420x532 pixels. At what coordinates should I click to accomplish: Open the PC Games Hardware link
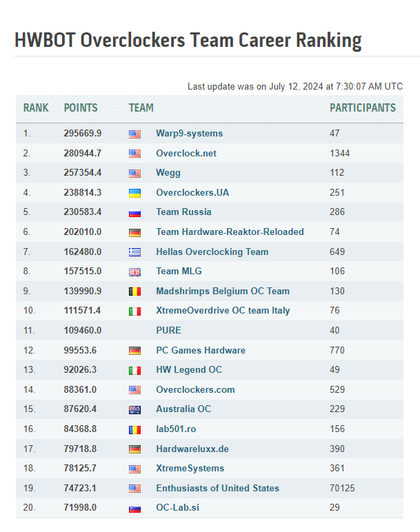[201, 350]
